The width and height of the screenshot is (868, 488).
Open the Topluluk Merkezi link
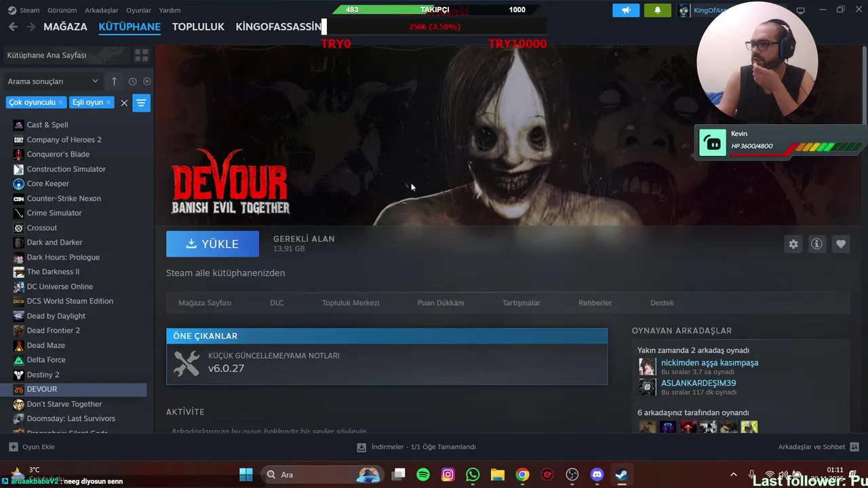(351, 303)
